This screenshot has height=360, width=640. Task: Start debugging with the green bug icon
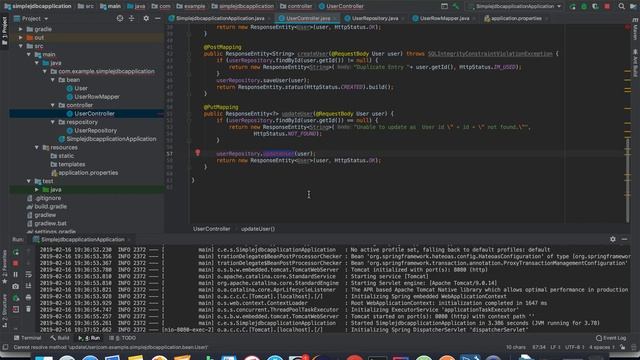click(x=584, y=7)
